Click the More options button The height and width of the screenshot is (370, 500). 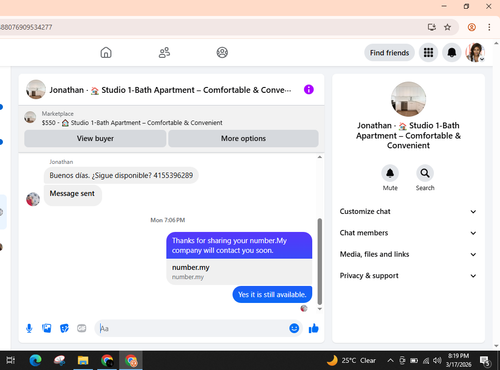tap(243, 138)
